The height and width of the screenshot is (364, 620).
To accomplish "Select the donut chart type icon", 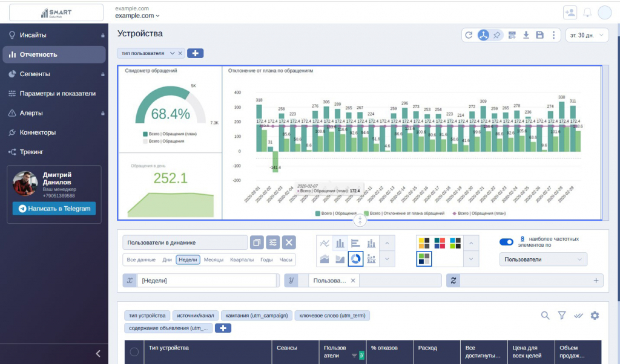I will (355, 259).
